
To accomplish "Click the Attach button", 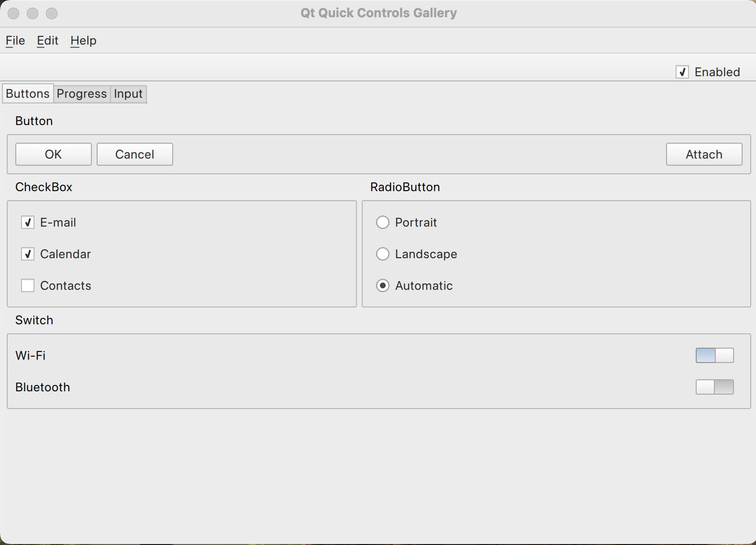I will pyautogui.click(x=704, y=154).
